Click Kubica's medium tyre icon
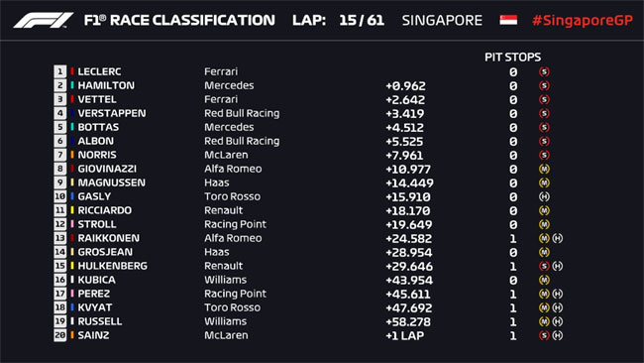This screenshot has width=644, height=363. [x=544, y=280]
